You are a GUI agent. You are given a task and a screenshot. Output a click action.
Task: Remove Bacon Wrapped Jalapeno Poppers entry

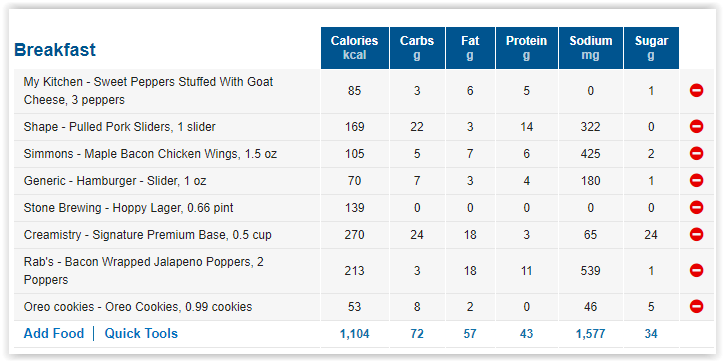696,271
